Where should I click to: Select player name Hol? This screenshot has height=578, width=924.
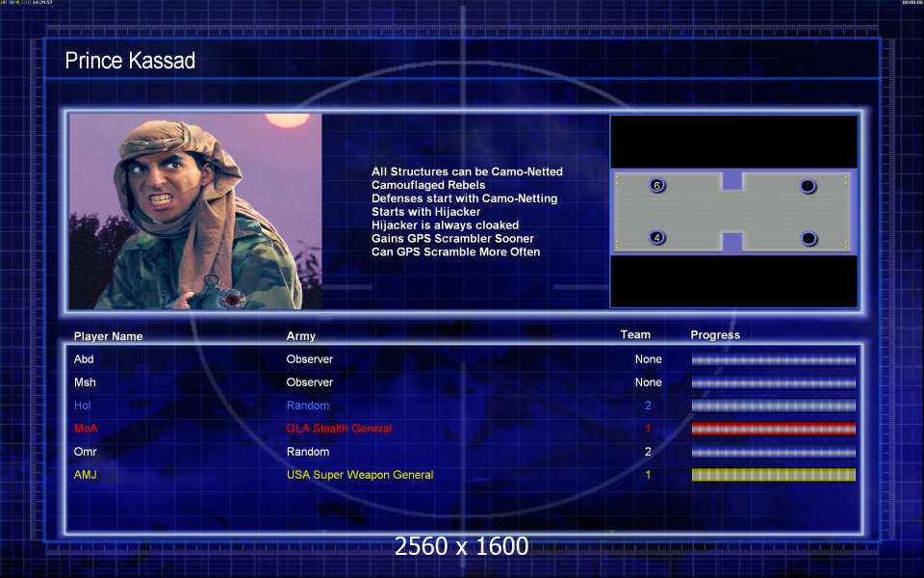point(83,406)
